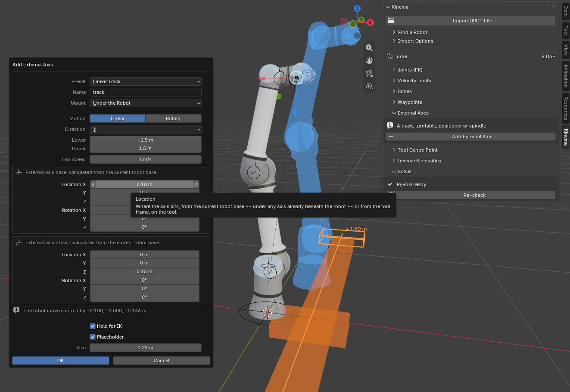
Task: Click the Size 0.29 m field
Action: tap(146, 348)
